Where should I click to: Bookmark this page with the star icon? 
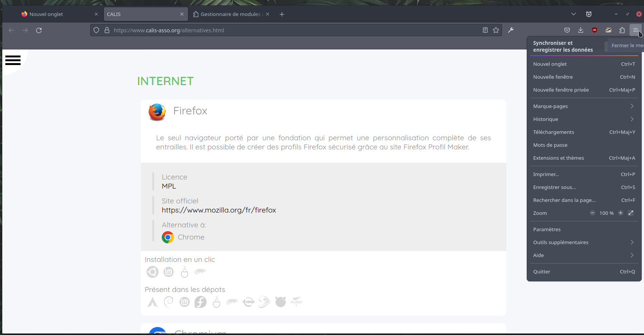tap(496, 30)
